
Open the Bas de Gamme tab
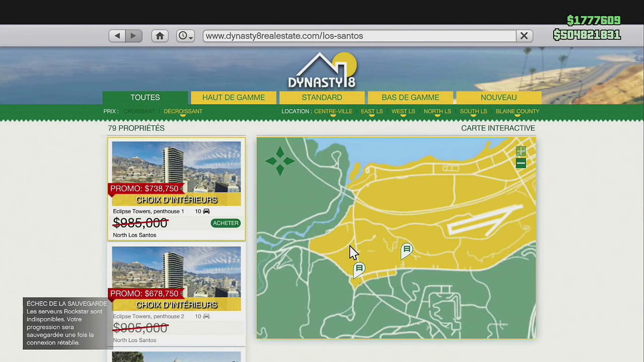(410, 98)
